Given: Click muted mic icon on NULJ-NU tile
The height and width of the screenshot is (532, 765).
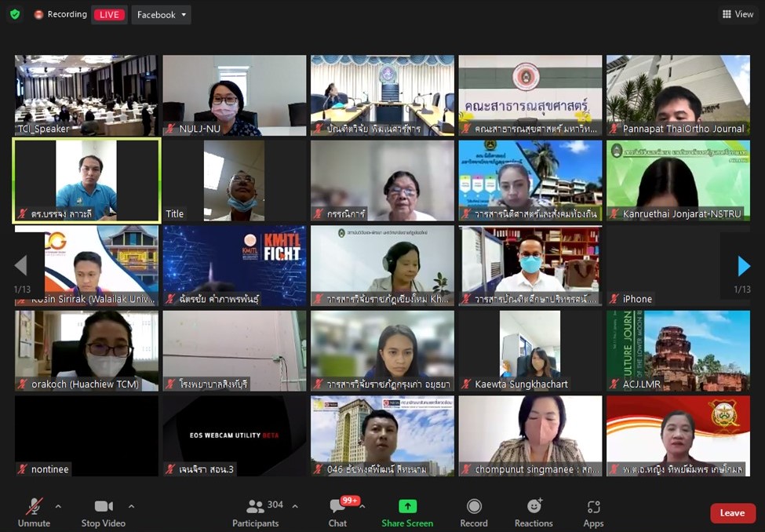Looking at the screenshot, I should point(170,129).
